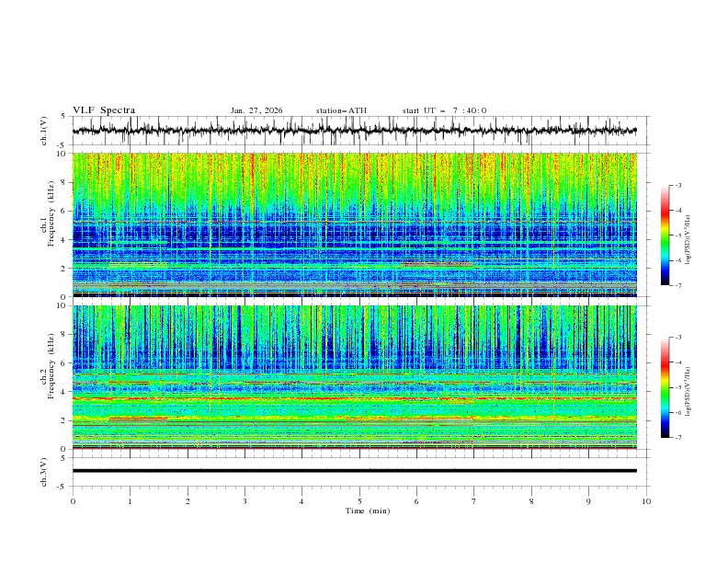Screen dimensions: 728x563
Task: Click the "station=ATH" label
Action: click(x=341, y=110)
